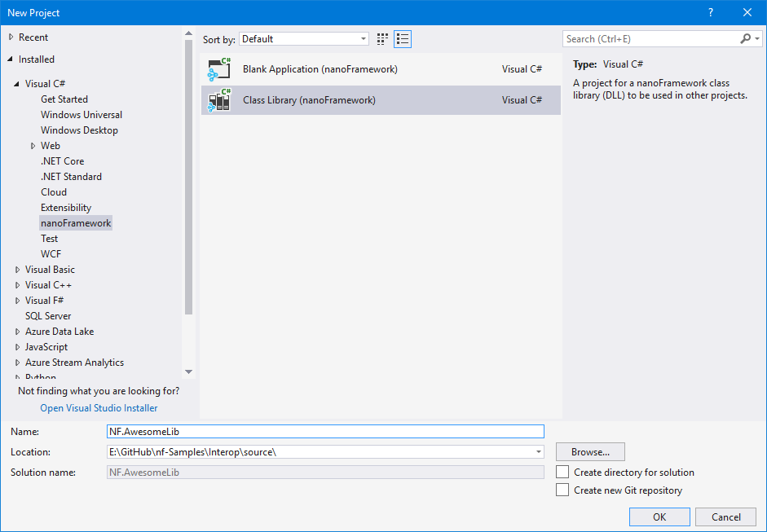Viewport: 767px width, 532px height.
Task: Click the search magnifier icon
Action: click(745, 38)
